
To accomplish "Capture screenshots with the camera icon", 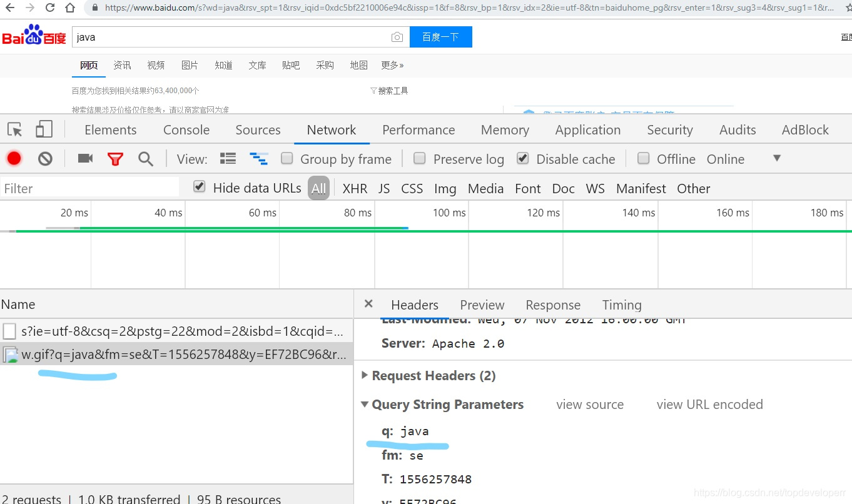I will (x=85, y=159).
